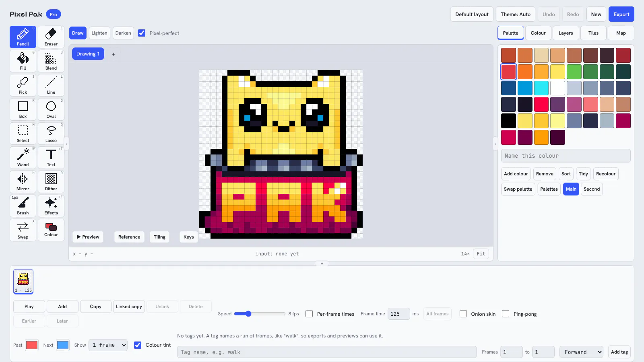Open the Colour tab in the right panel
This screenshot has width=644, height=362.
tap(538, 33)
